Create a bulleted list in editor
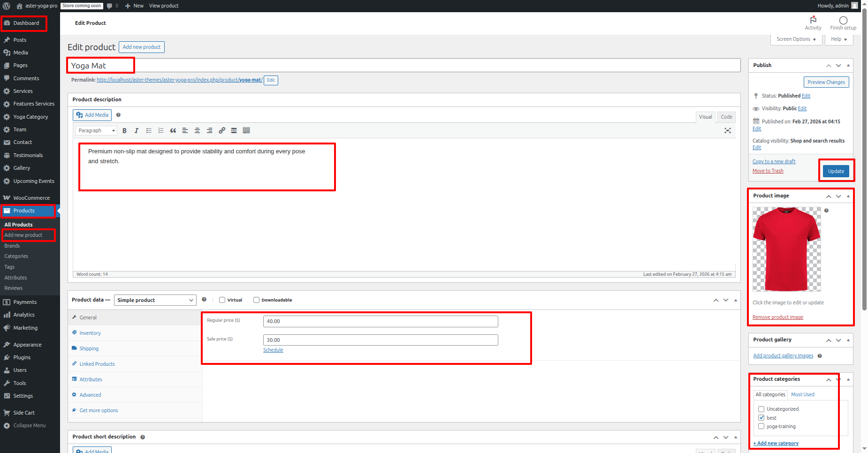 click(x=149, y=131)
